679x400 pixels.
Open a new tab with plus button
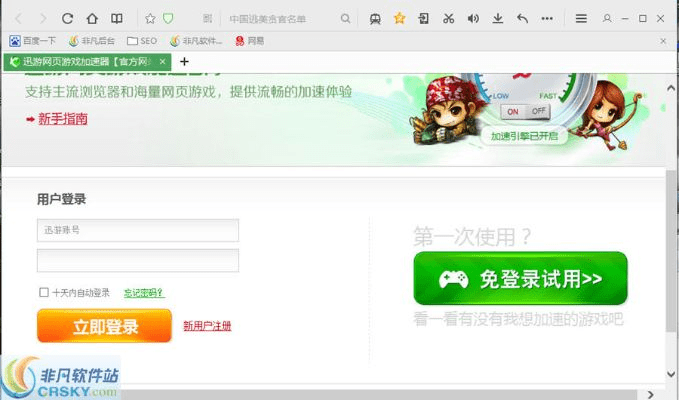184,62
